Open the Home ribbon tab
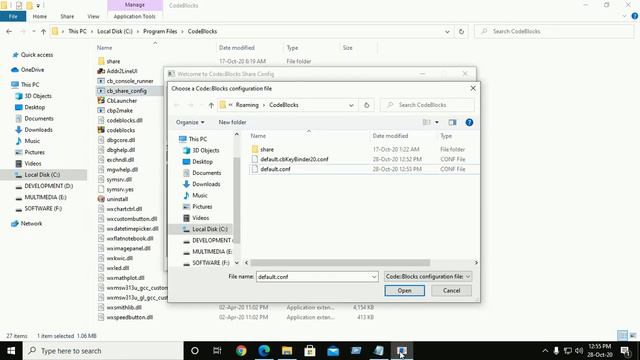Viewport: 640px width, 360px height. [x=40, y=16]
